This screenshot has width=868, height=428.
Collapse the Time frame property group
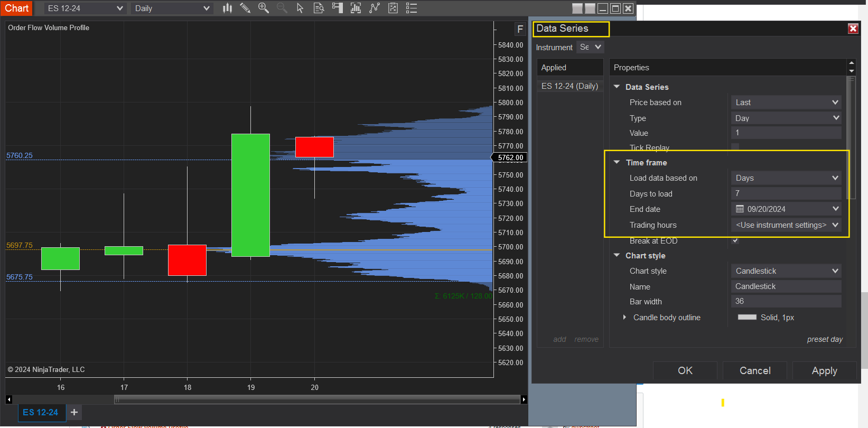(617, 162)
